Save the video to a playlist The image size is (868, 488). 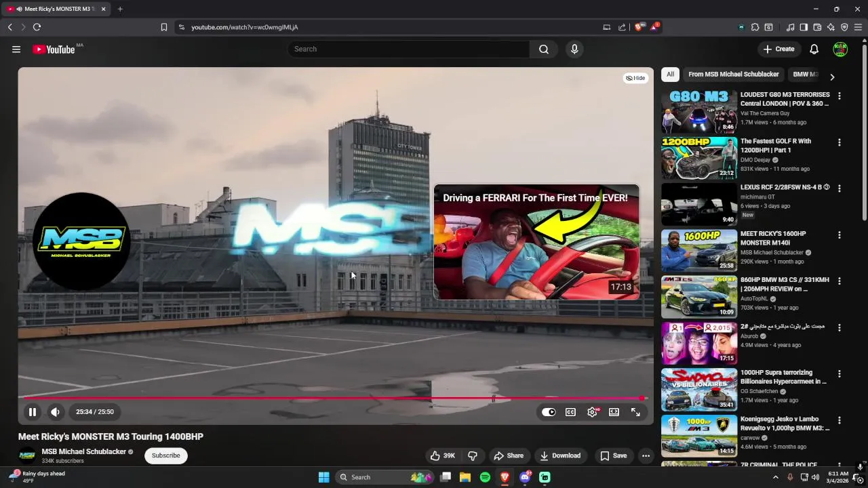pos(613,455)
